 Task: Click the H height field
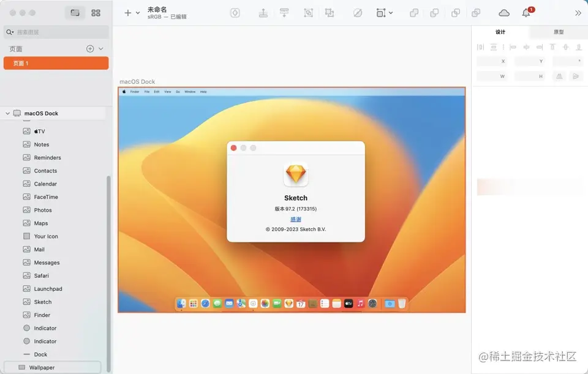[x=530, y=76]
